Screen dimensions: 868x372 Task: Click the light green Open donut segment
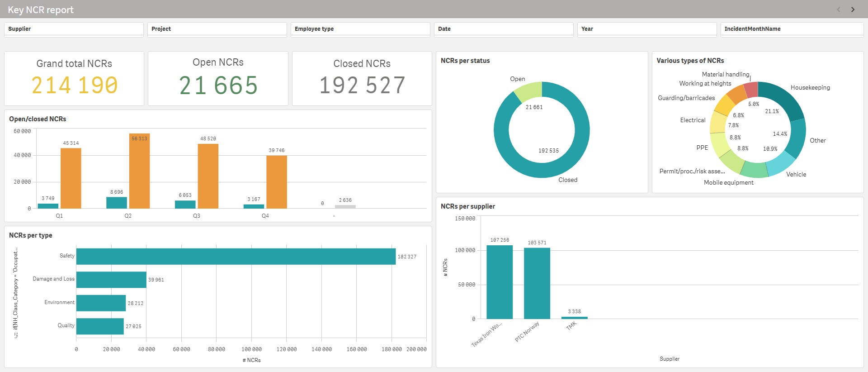[x=528, y=91]
